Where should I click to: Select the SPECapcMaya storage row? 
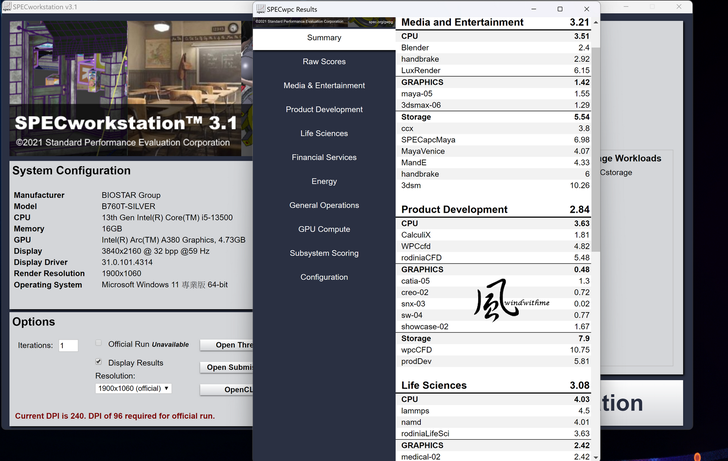(x=495, y=140)
